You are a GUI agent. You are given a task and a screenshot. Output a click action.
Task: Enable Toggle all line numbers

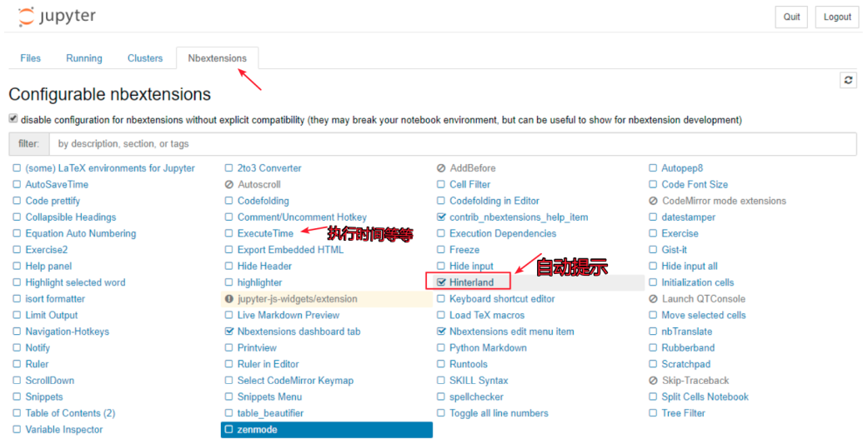click(x=440, y=413)
